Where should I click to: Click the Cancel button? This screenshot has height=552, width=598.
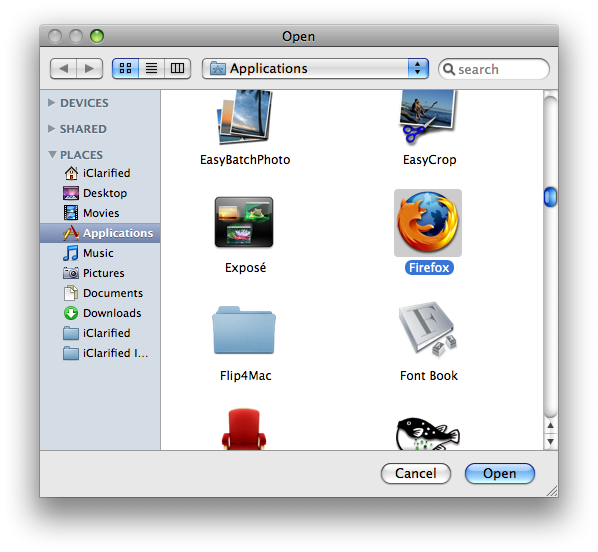(416, 473)
